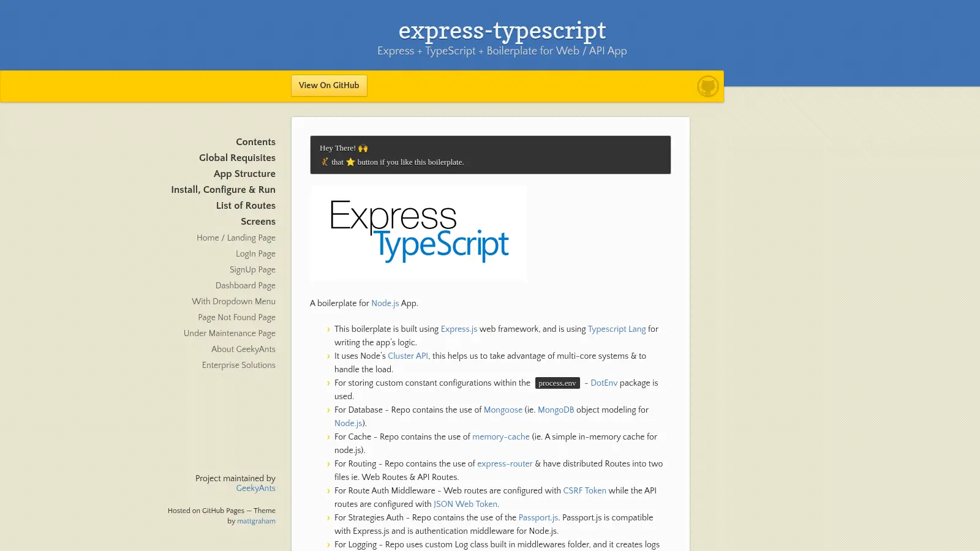980x551 pixels.
Task: Open Home / Landing Page link
Action: (236, 238)
